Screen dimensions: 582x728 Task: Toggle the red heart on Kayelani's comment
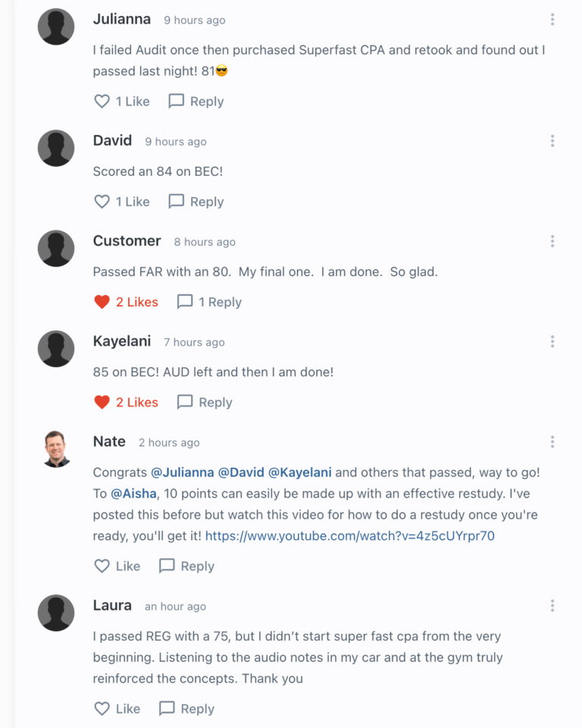pyautogui.click(x=102, y=402)
